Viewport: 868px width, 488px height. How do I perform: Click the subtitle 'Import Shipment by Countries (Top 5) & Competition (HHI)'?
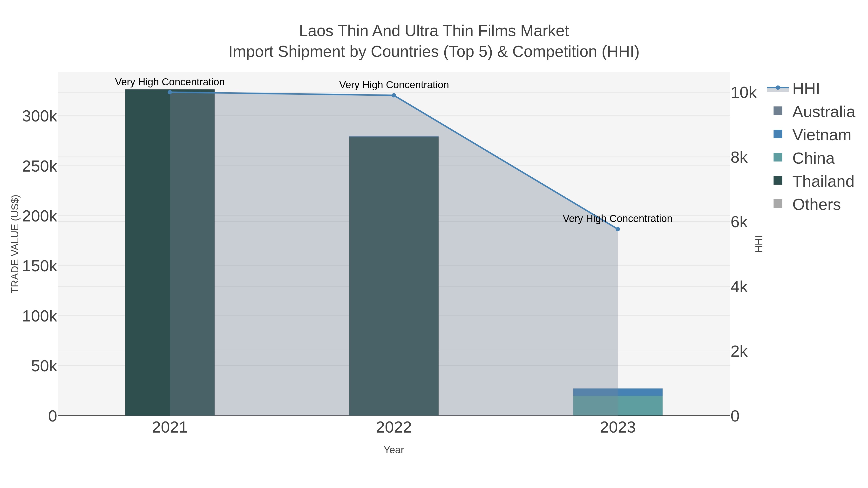pos(434,52)
